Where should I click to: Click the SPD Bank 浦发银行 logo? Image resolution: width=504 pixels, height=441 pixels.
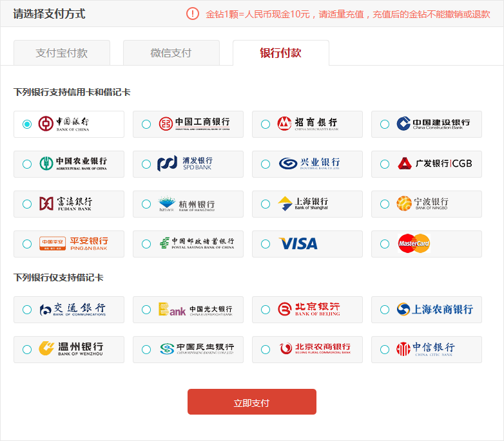pos(185,164)
